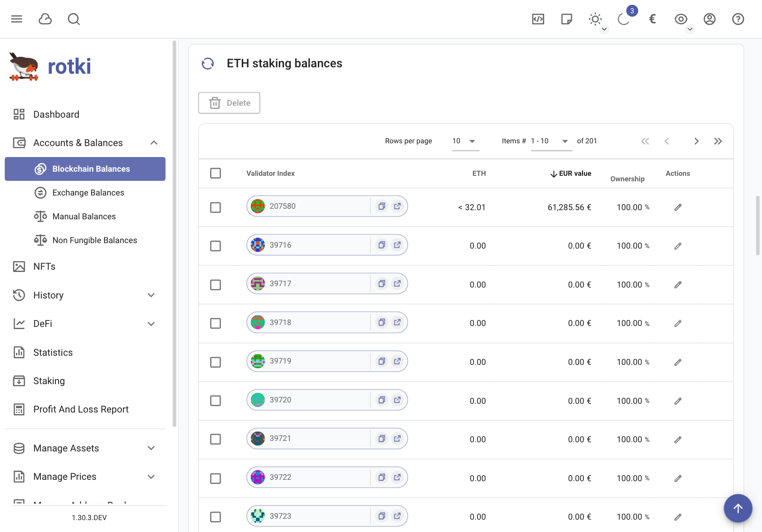Open the NFTs page

click(x=85, y=266)
